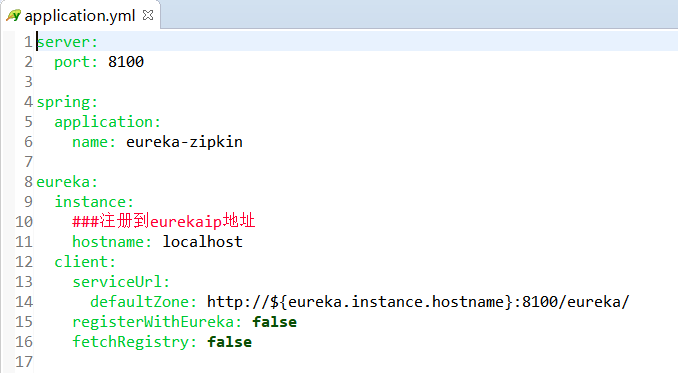Viewport: 678px width, 373px height.
Task: Click the false value after fetchRegistry
Action: coord(230,342)
